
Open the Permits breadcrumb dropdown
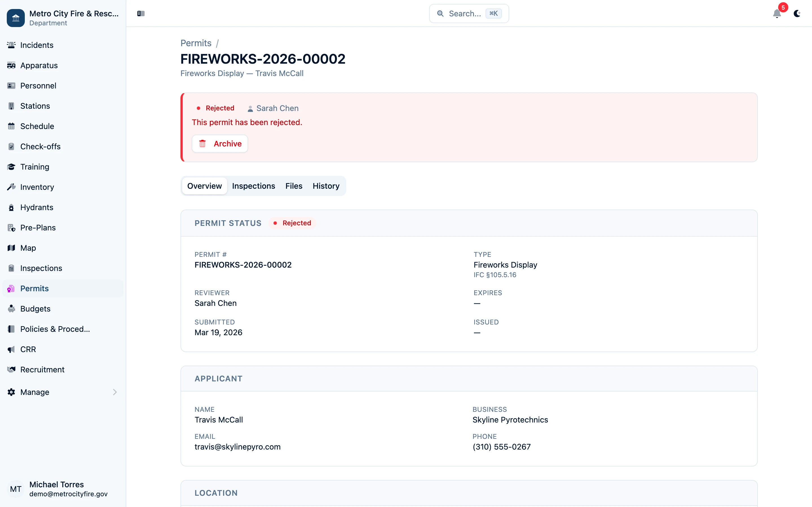point(196,43)
